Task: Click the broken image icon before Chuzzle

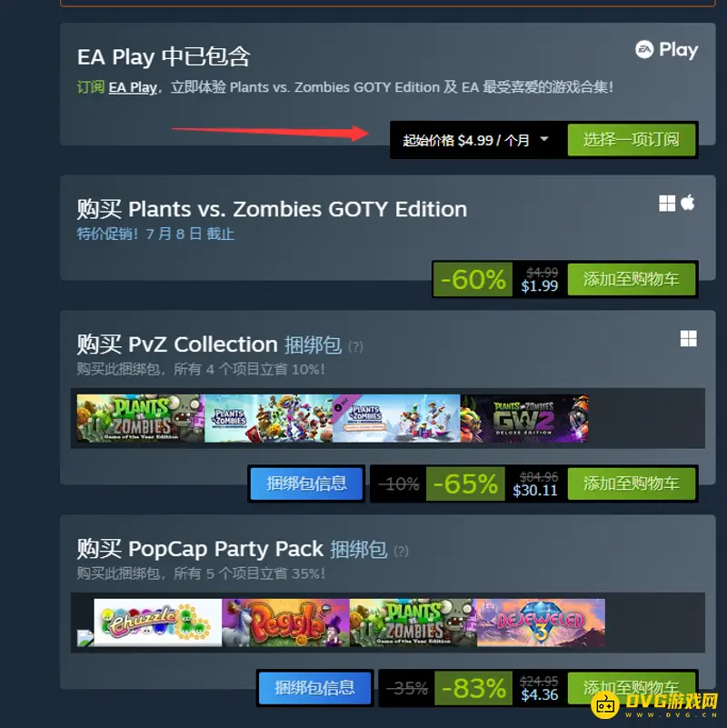Action: (x=85, y=637)
